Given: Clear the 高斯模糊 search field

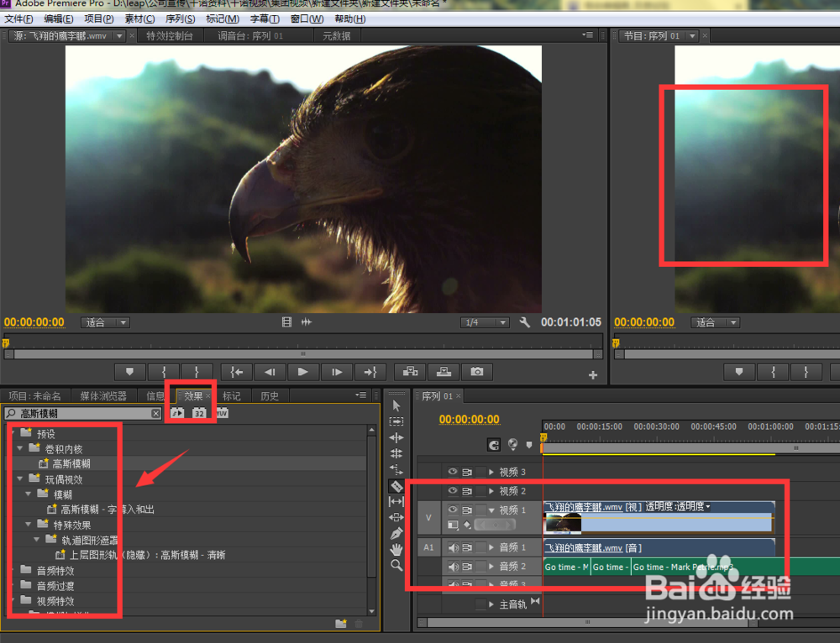Looking at the screenshot, I should coord(156,413).
